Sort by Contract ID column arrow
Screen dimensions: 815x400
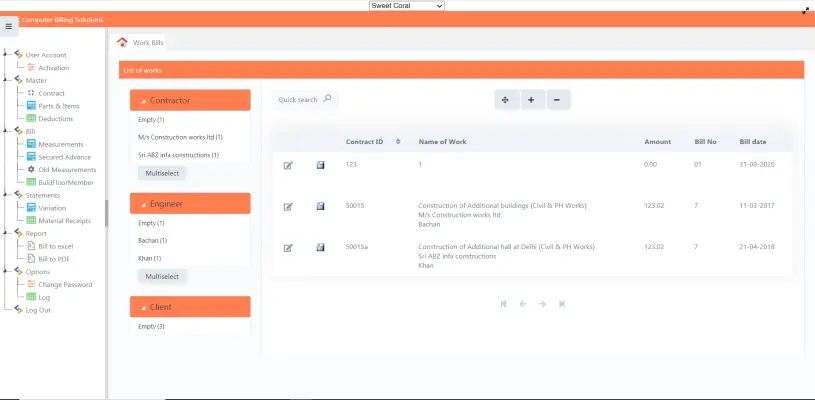pyautogui.click(x=398, y=141)
